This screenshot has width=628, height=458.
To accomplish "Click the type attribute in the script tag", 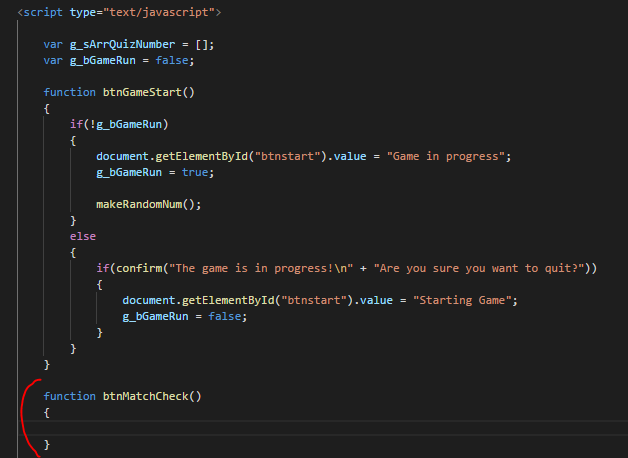I will pyautogui.click(x=83, y=12).
